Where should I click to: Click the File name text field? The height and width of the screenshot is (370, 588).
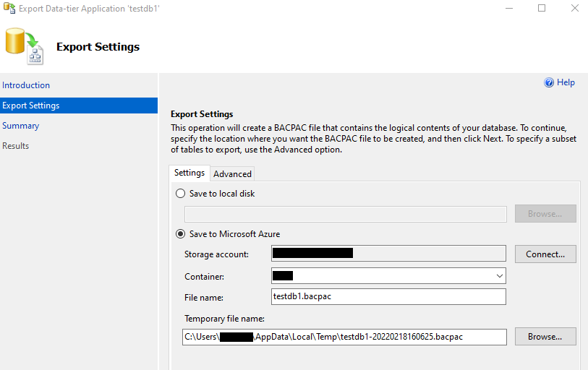[x=388, y=296]
